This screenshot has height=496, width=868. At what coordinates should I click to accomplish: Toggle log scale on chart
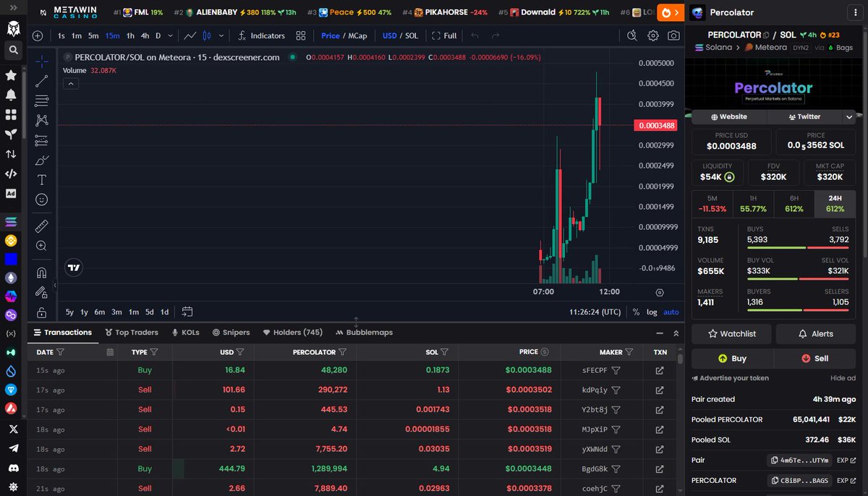coord(652,312)
